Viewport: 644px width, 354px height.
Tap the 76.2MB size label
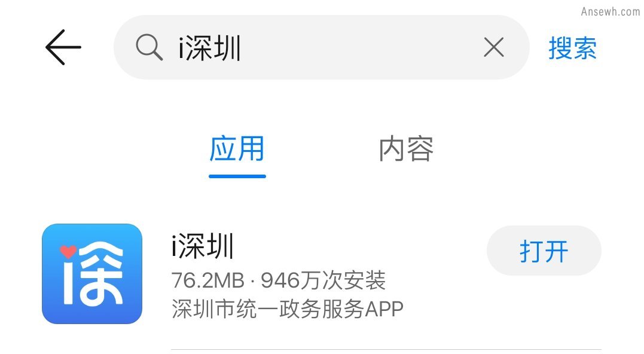208,280
